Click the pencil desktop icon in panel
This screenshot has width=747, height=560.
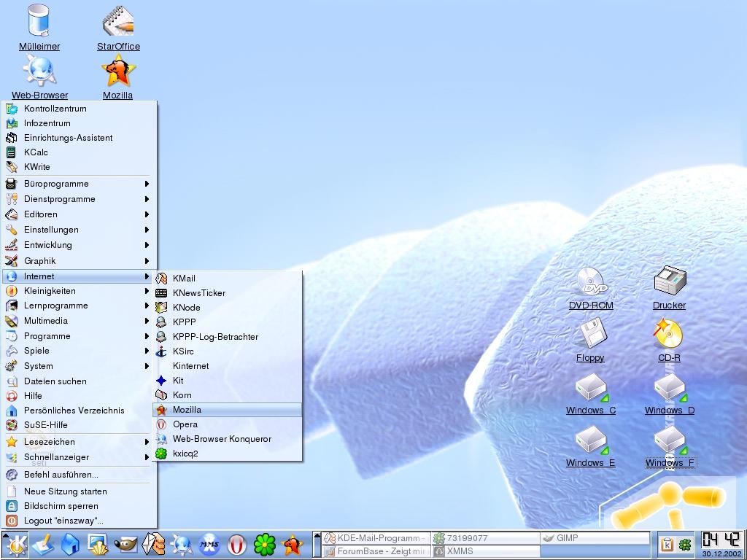coord(43,545)
